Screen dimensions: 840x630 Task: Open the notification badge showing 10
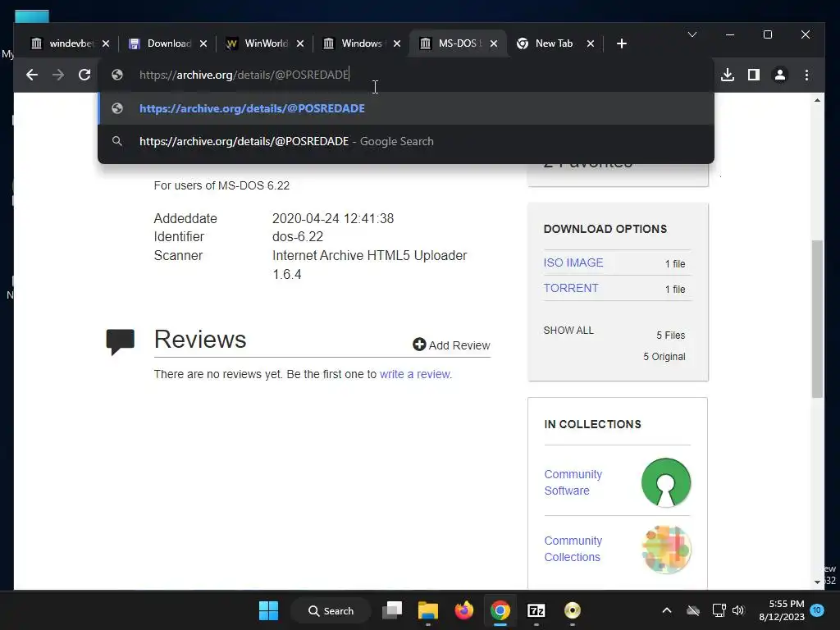coord(817,610)
